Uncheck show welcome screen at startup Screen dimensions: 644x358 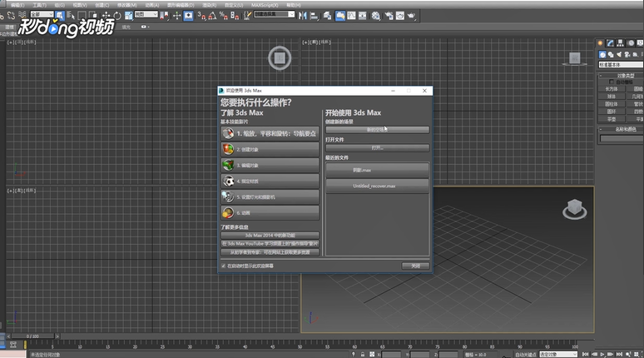(224, 266)
